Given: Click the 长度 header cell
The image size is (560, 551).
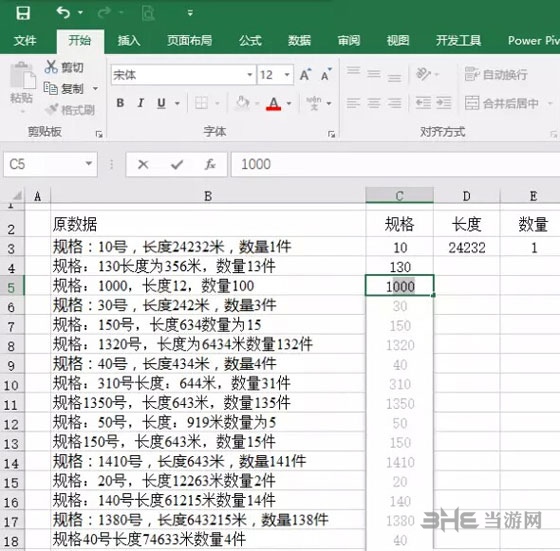Looking at the screenshot, I should 466,224.
